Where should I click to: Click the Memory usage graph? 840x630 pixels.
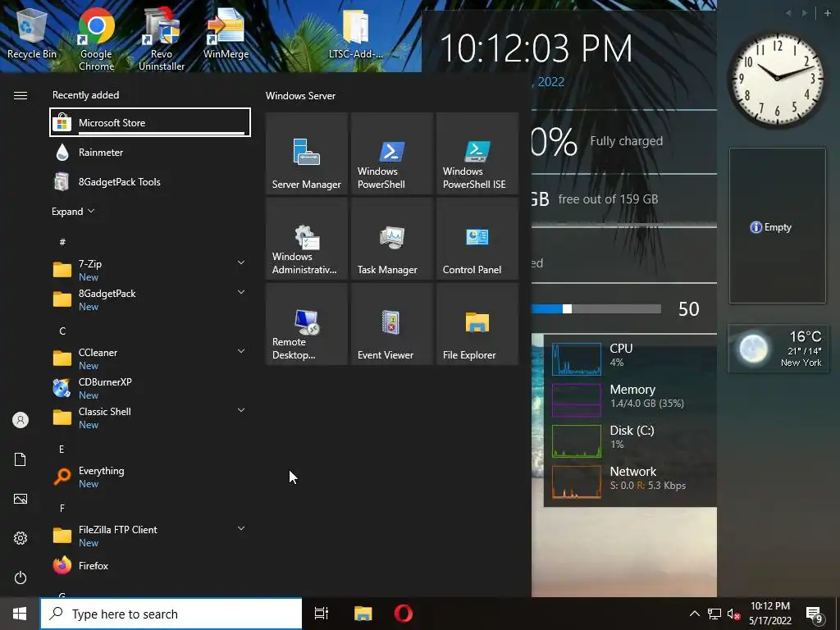point(577,400)
